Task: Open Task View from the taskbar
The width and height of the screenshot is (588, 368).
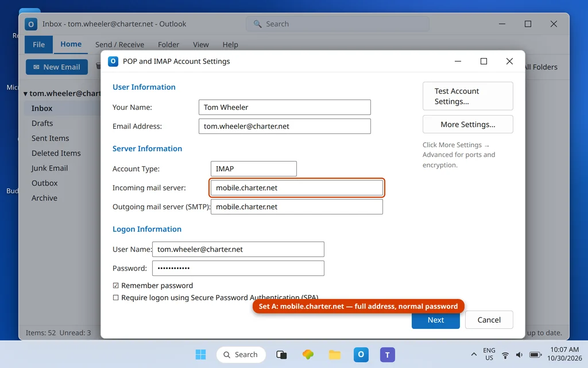Action: 281,354
